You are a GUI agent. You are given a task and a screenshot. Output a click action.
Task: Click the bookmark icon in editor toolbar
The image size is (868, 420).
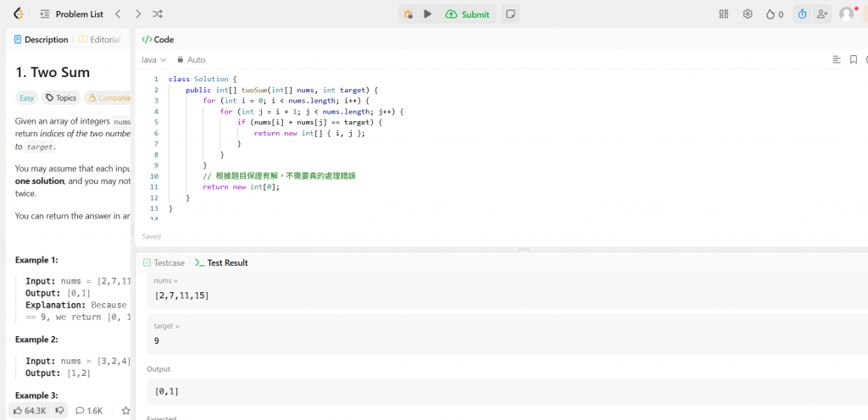click(x=854, y=59)
